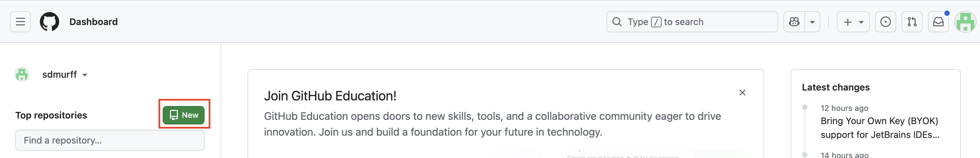
Task: Click the small sdmurff avatar in sidebar
Action: tap(22, 74)
